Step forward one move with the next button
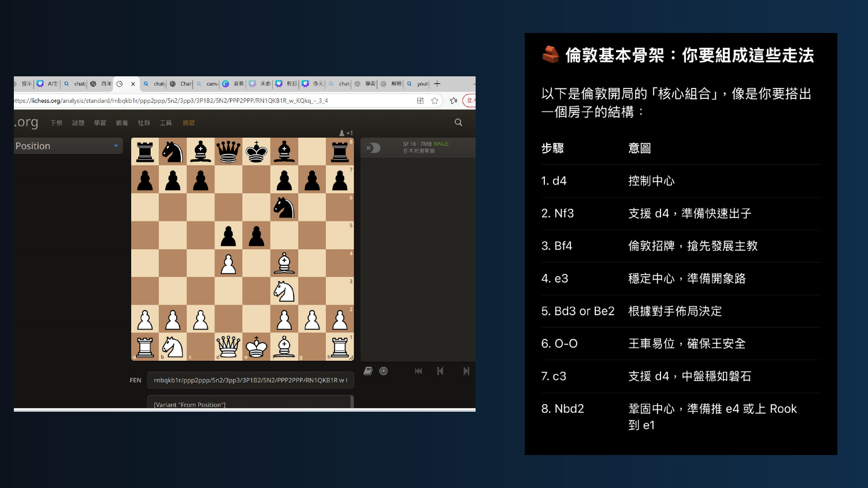This screenshot has width=868, height=488. [466, 371]
